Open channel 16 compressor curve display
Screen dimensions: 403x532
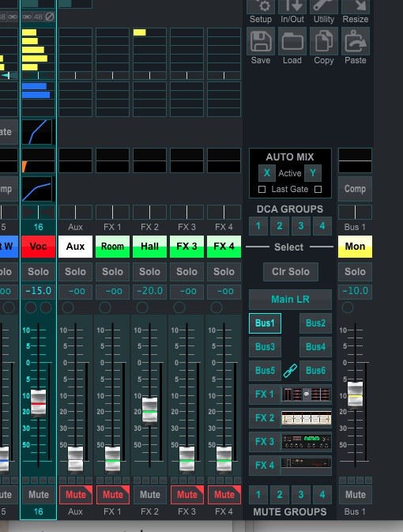(x=38, y=189)
